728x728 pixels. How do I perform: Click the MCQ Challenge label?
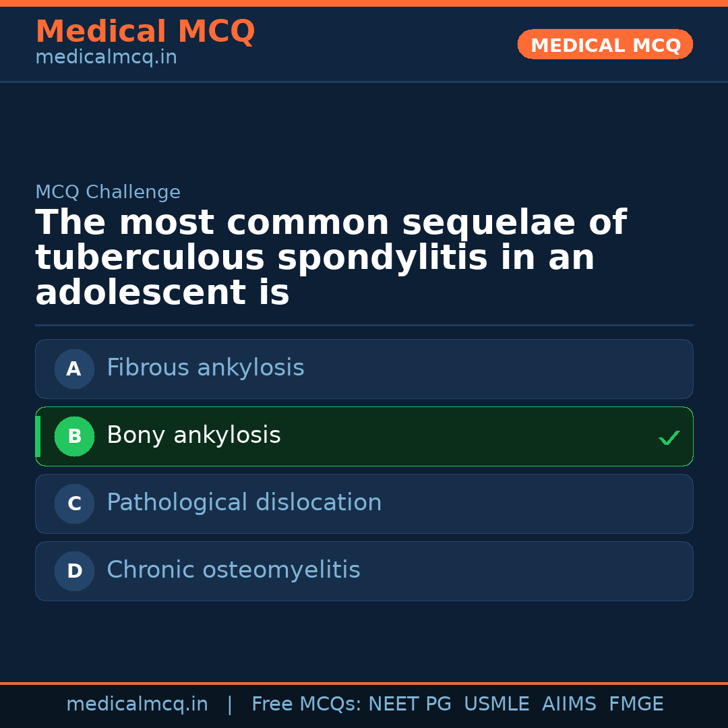[x=108, y=193]
